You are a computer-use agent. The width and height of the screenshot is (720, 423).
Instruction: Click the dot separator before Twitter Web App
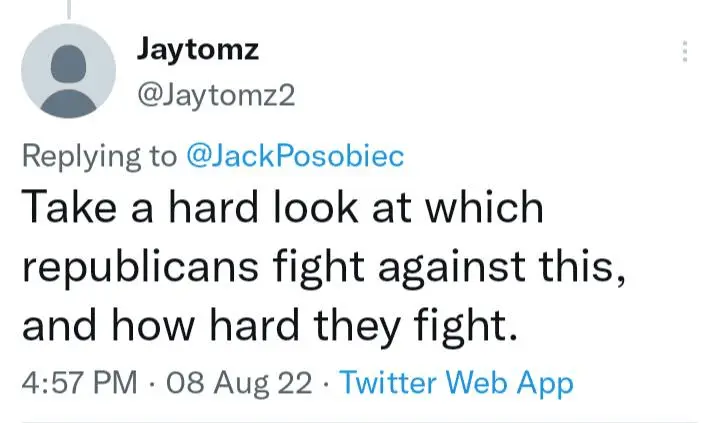tap(329, 383)
